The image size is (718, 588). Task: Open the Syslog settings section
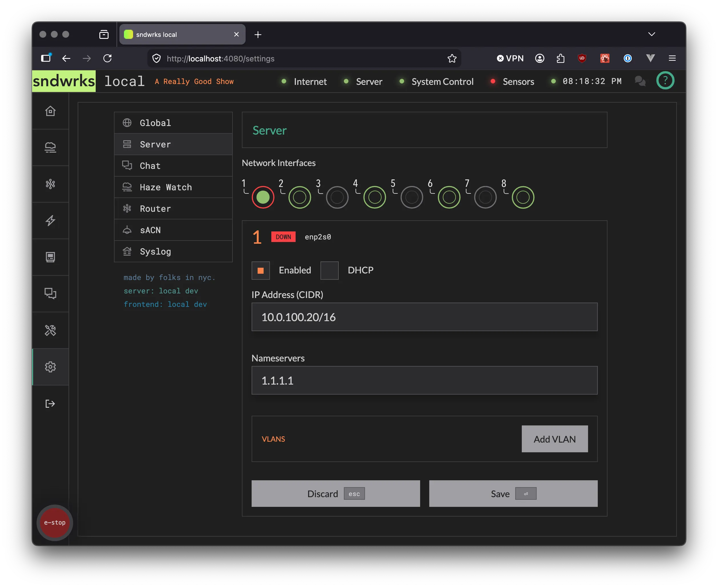point(173,251)
